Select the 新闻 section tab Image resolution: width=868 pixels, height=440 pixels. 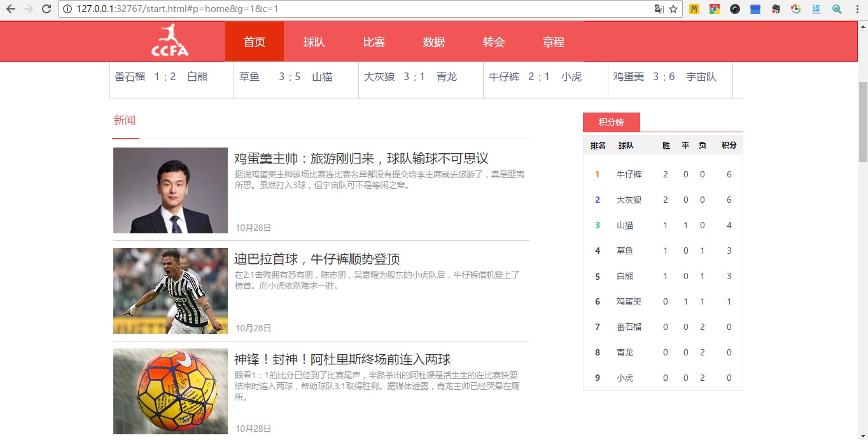pyautogui.click(x=125, y=120)
